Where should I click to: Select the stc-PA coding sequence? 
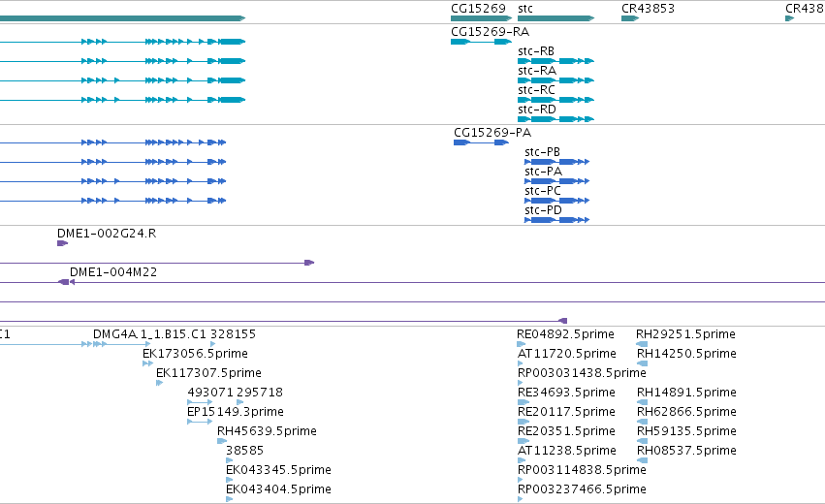point(556,181)
